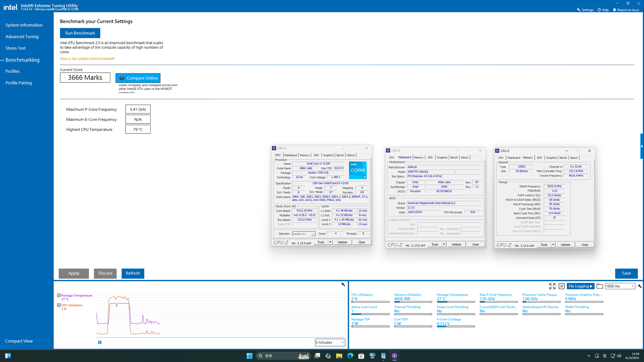The height and width of the screenshot is (362, 644).
Task: Click the Refresh button
Action: coord(133,273)
